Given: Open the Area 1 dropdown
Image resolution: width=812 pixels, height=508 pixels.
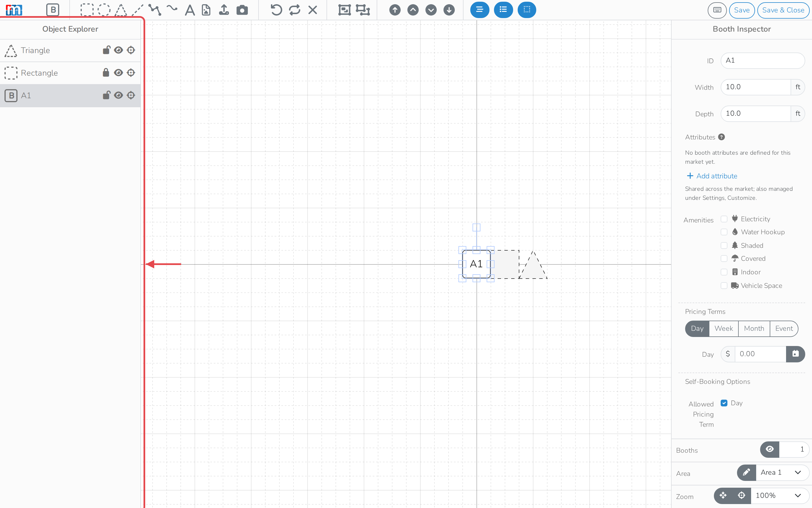Looking at the screenshot, I should (x=782, y=472).
